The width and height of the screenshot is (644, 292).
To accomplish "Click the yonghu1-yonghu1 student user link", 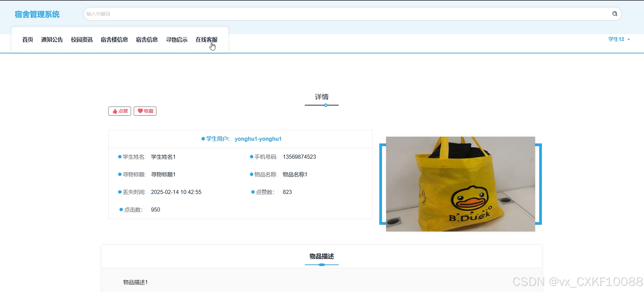I will pos(258,139).
